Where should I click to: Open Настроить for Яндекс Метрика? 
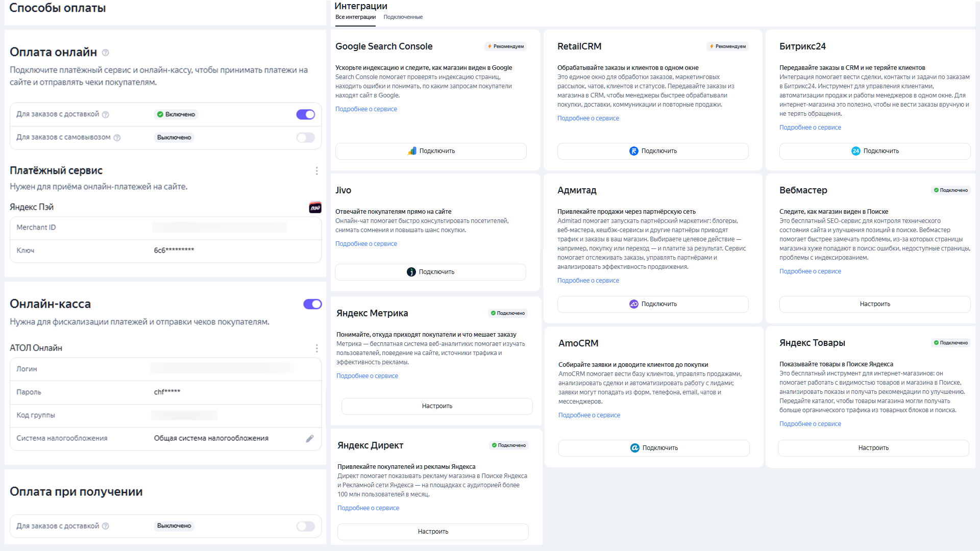[x=437, y=406]
